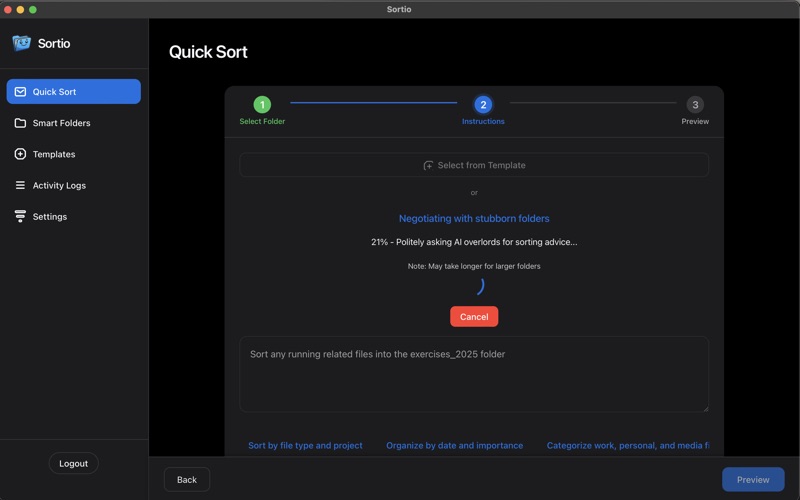Cancel the sorting analysis

tap(474, 317)
